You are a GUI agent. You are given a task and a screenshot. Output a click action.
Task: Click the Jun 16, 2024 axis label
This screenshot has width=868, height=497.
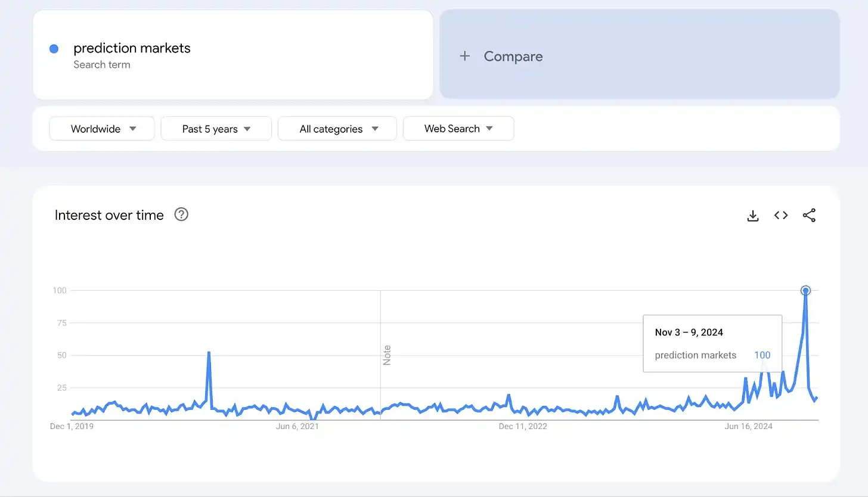[748, 426]
